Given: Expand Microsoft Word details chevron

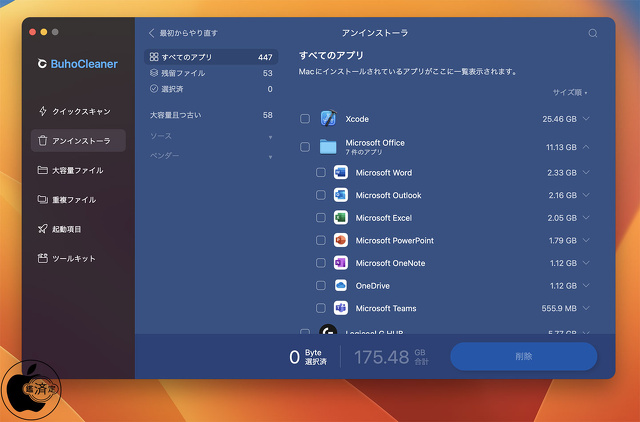Looking at the screenshot, I should 586,172.
